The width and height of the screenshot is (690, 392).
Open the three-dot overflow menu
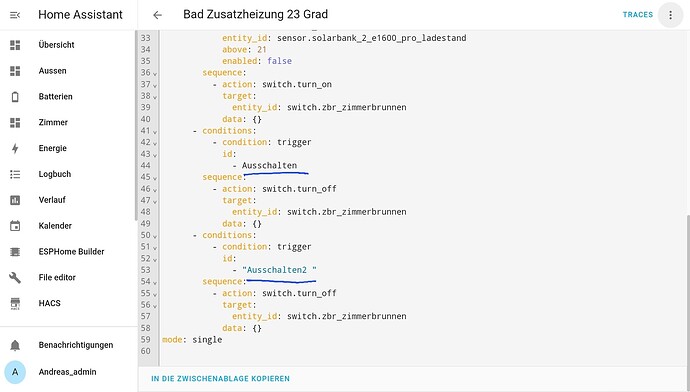(670, 15)
